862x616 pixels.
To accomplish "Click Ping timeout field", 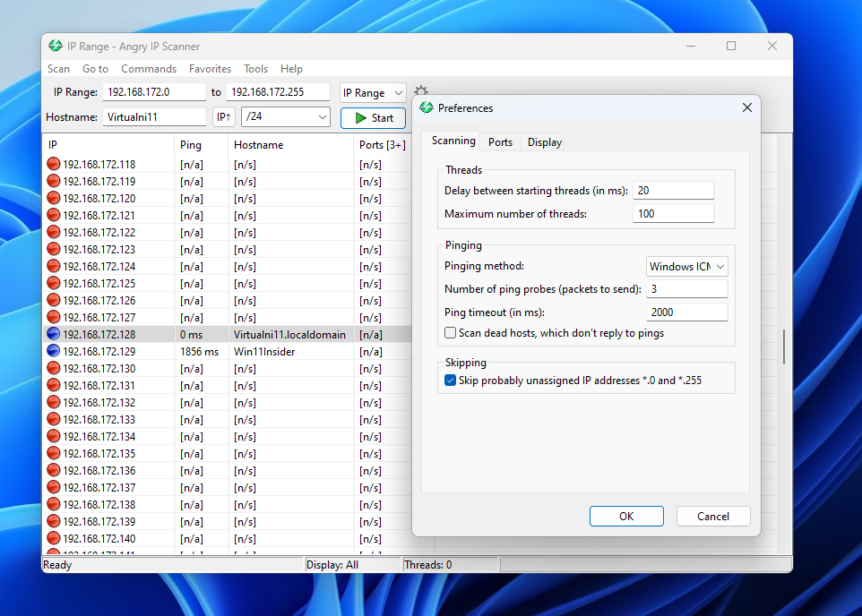I will pos(686,312).
